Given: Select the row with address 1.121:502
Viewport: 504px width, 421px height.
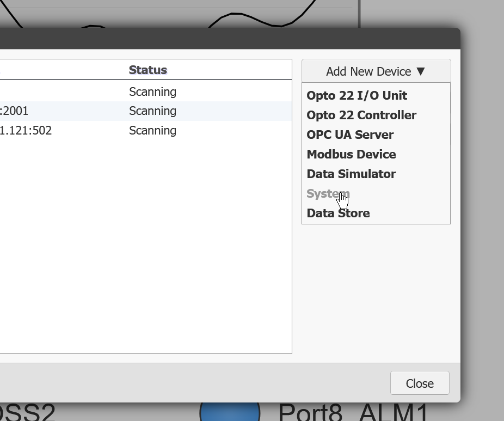Looking at the screenshot, I should (146, 131).
